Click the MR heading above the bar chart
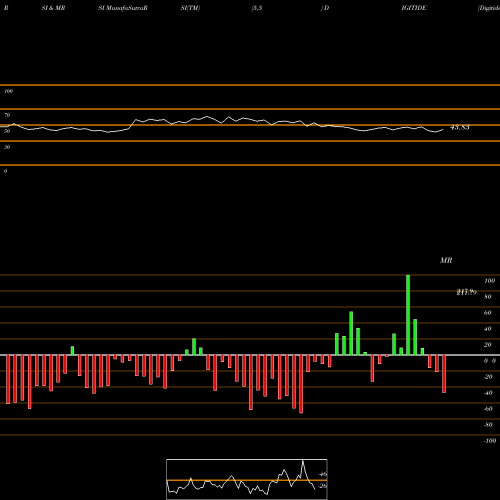This screenshot has height=500, width=500. (x=446, y=260)
